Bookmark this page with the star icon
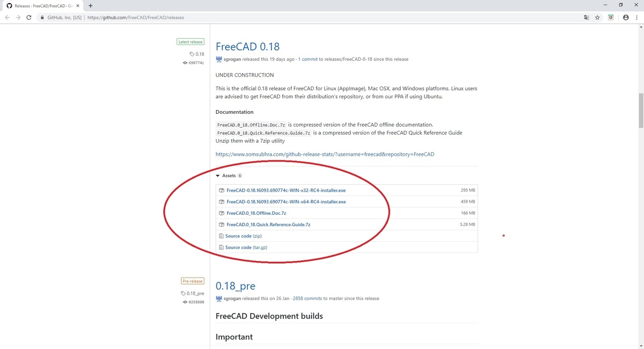Viewport: 644px width, 349px height. click(597, 17)
